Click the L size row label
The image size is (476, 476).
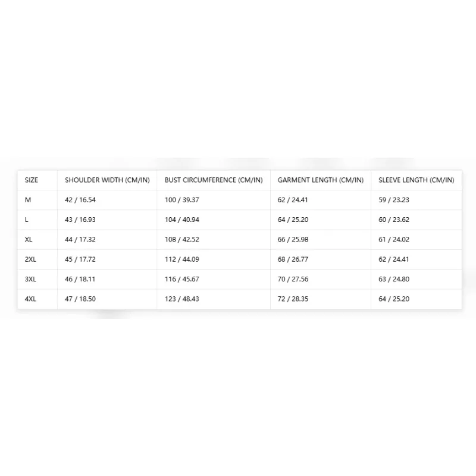27,220
